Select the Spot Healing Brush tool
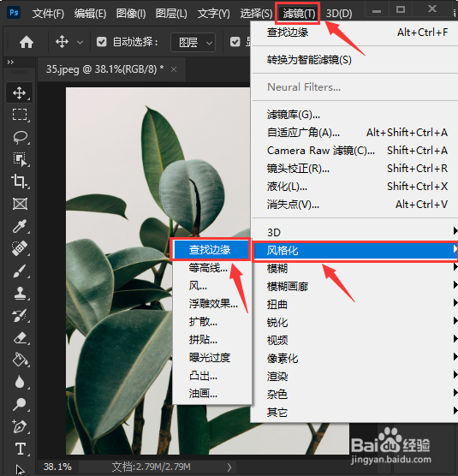Viewport: 458px width, 476px height. 20,248
